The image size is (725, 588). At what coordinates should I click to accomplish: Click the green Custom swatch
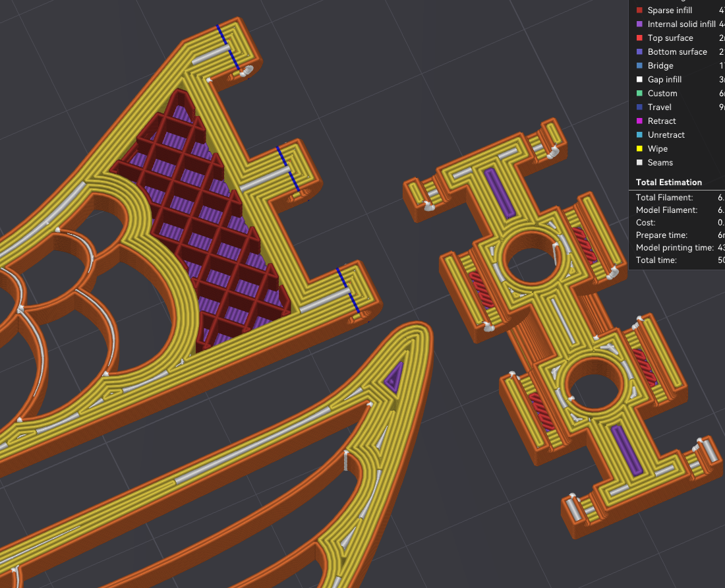tap(639, 94)
